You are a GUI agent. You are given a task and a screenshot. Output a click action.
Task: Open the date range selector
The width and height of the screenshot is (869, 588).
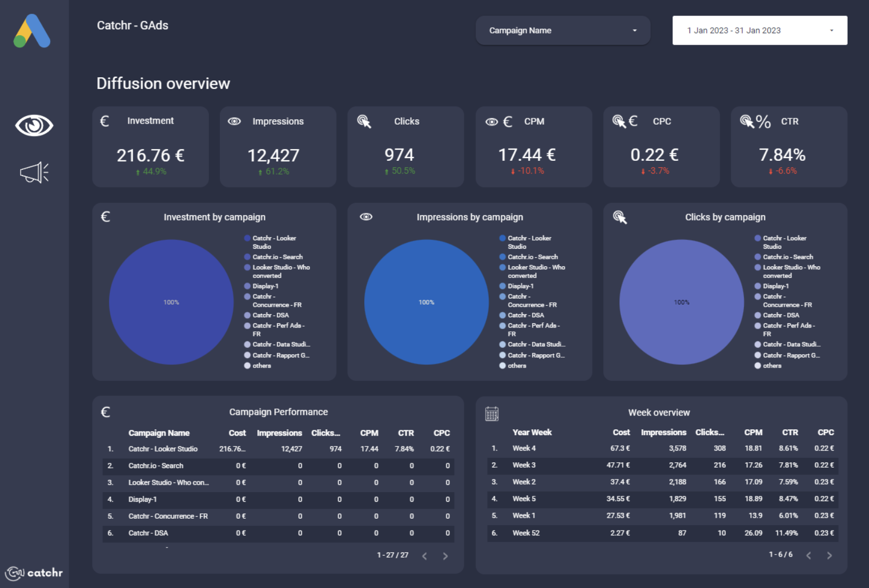(x=759, y=30)
